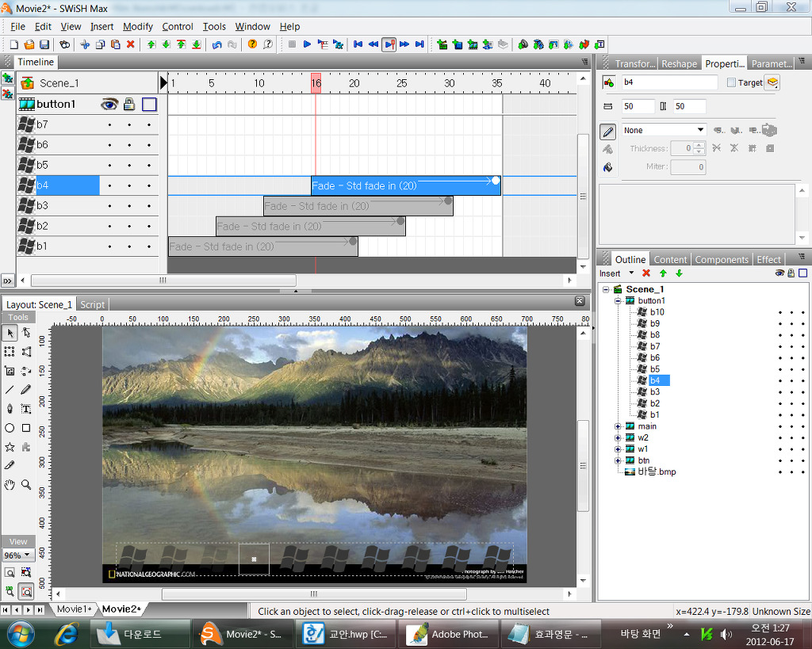Go to the first frame
This screenshot has height=649, width=812.
[358, 44]
